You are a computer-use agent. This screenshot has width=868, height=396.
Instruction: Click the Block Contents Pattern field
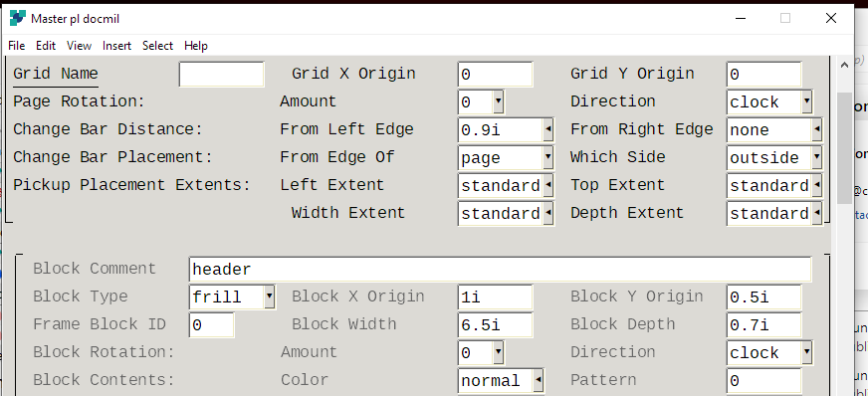tap(763, 382)
